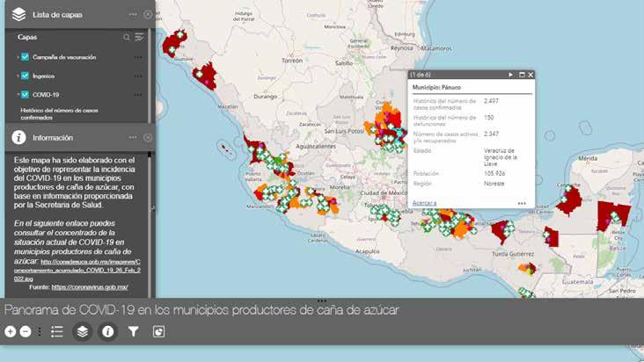644x362 pixels.
Task: Click the 2,497 confirmed cases value
Action: click(491, 101)
